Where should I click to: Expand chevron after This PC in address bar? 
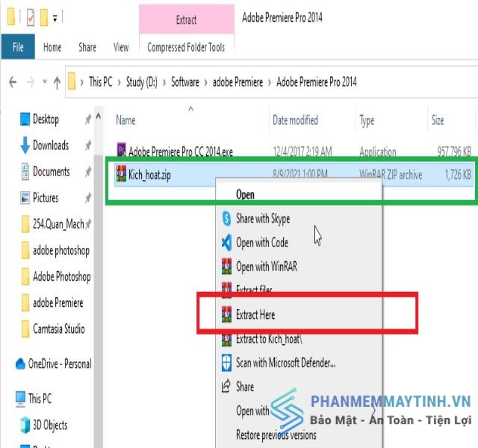pyautogui.click(x=119, y=82)
